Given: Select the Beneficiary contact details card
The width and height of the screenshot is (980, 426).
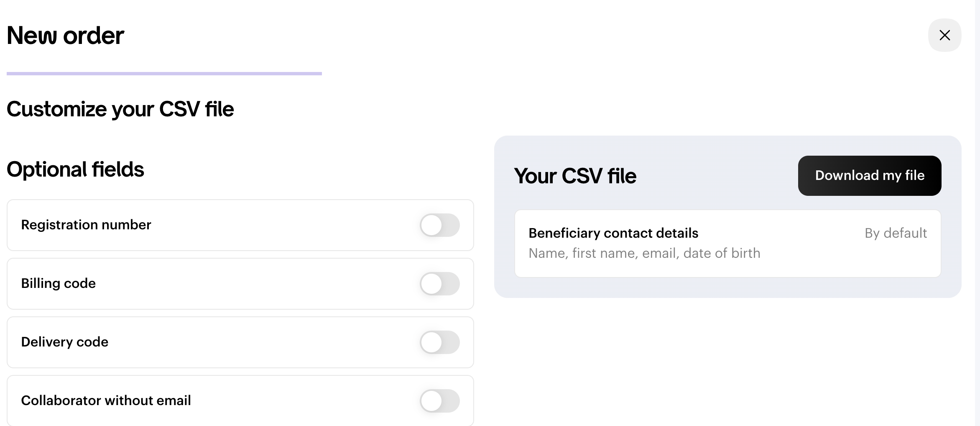Looking at the screenshot, I should click(728, 244).
